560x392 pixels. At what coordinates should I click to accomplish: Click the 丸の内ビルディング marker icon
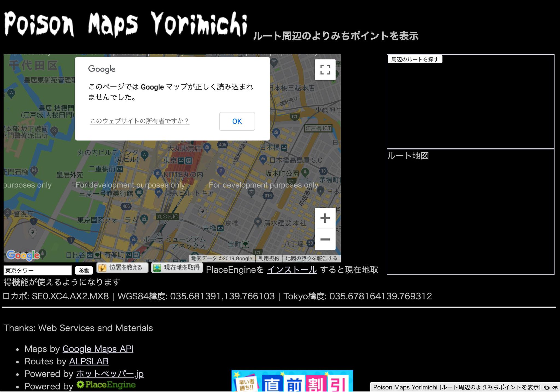tap(144, 155)
